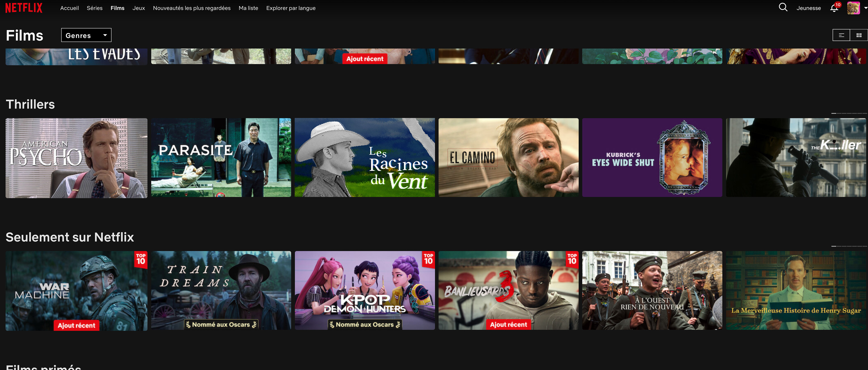Expand the profile menu caret
This screenshot has height=370, width=868.
point(865,8)
